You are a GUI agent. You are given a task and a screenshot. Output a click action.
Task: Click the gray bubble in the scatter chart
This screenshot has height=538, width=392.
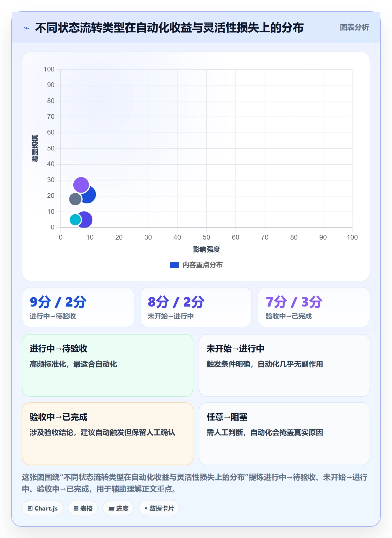tap(75, 199)
